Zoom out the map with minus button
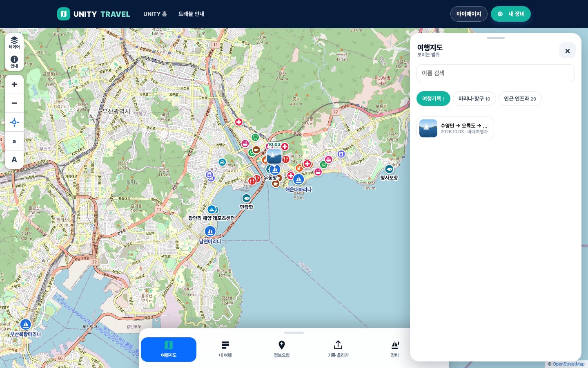The width and height of the screenshot is (588, 368). (x=14, y=103)
